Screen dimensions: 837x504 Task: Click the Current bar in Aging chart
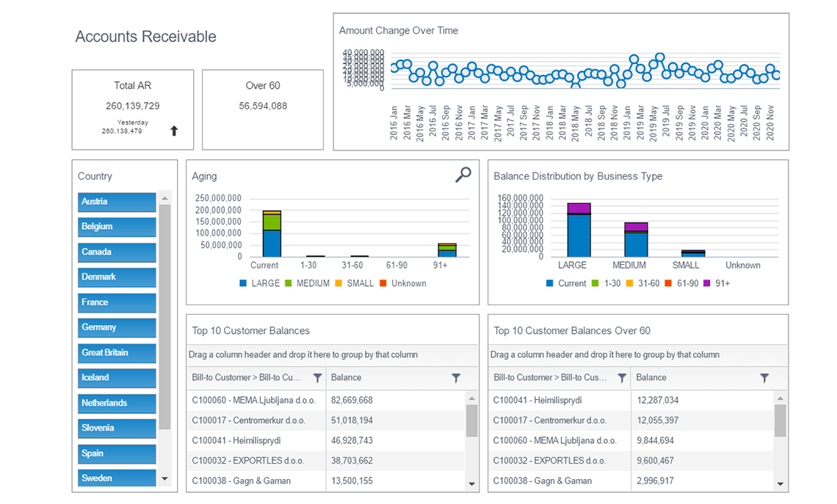click(272, 234)
